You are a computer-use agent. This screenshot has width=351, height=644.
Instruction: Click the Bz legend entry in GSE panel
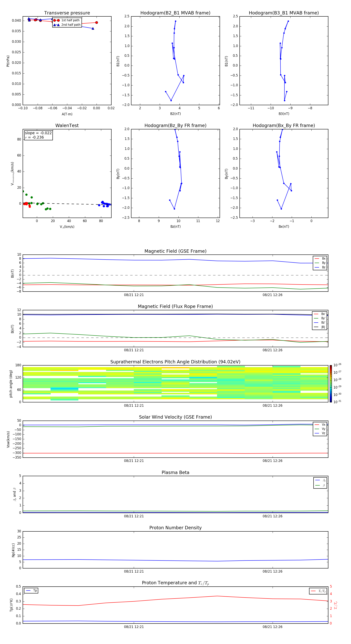point(320,267)
